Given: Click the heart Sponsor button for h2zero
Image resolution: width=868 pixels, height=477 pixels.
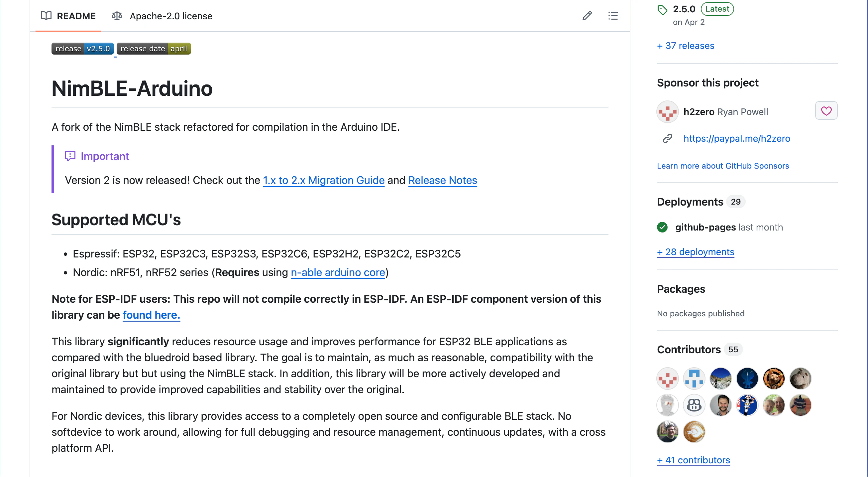Looking at the screenshot, I should click(x=826, y=111).
